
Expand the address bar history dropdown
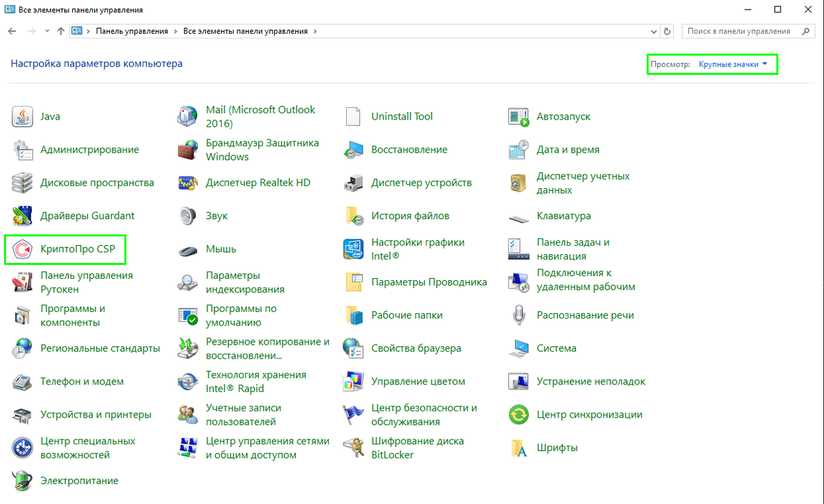(654, 31)
